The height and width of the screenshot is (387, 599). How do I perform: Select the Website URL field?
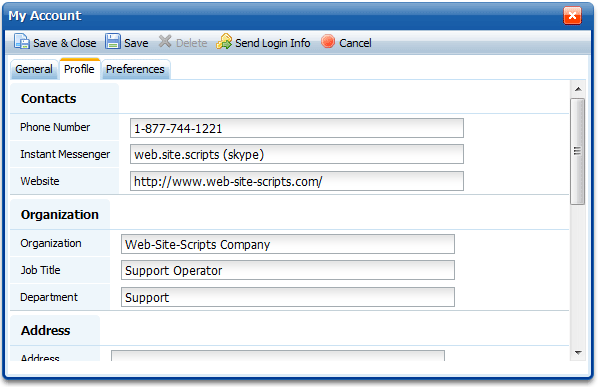pyautogui.click(x=297, y=181)
